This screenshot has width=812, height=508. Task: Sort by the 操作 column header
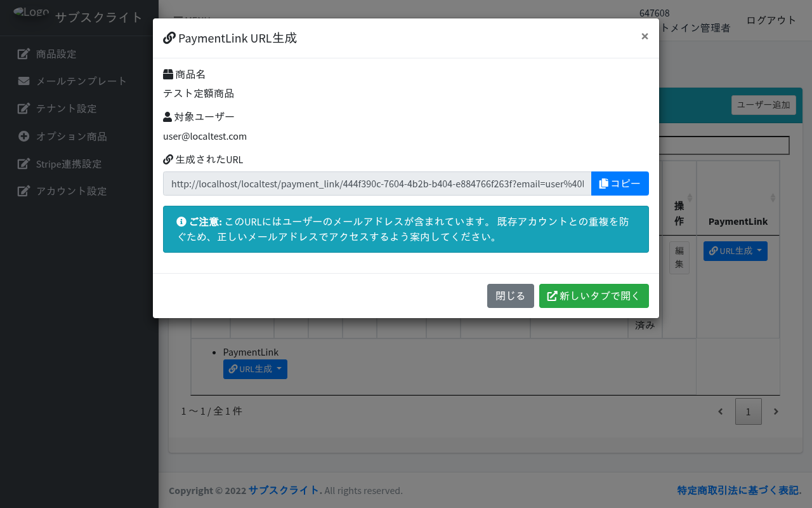point(679,213)
